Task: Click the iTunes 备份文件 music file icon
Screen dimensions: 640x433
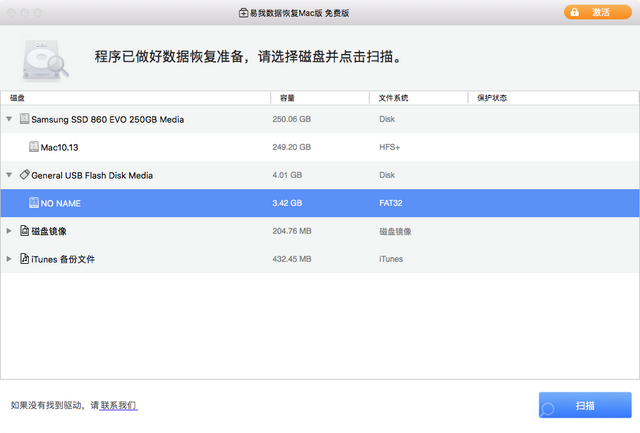Action: click(24, 259)
